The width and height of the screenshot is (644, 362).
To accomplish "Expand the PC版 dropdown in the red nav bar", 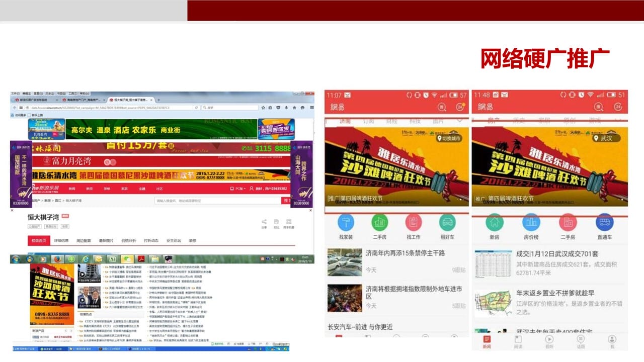I will (x=239, y=189).
